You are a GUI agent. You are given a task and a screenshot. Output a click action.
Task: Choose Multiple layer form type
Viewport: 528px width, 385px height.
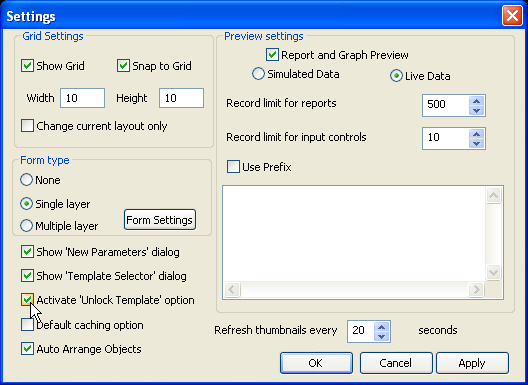click(26, 226)
